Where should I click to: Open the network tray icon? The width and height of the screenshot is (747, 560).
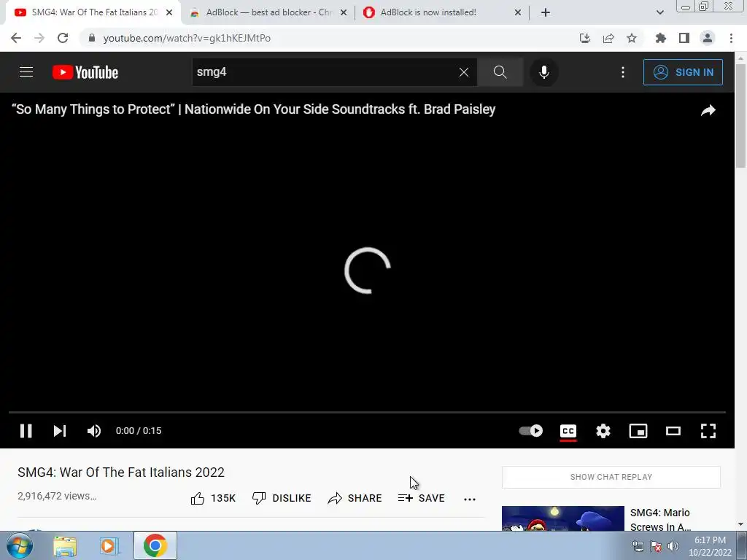point(638,546)
